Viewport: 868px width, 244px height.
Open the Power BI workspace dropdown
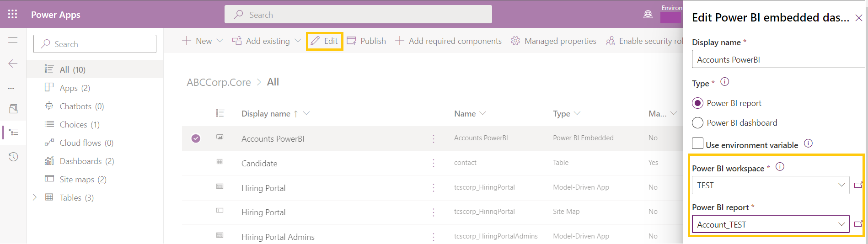point(771,185)
